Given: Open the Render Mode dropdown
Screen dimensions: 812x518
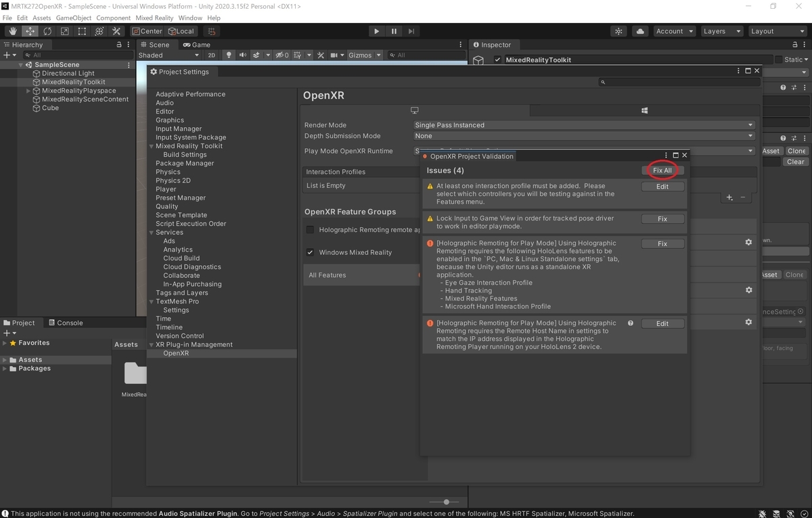Looking at the screenshot, I should point(584,125).
